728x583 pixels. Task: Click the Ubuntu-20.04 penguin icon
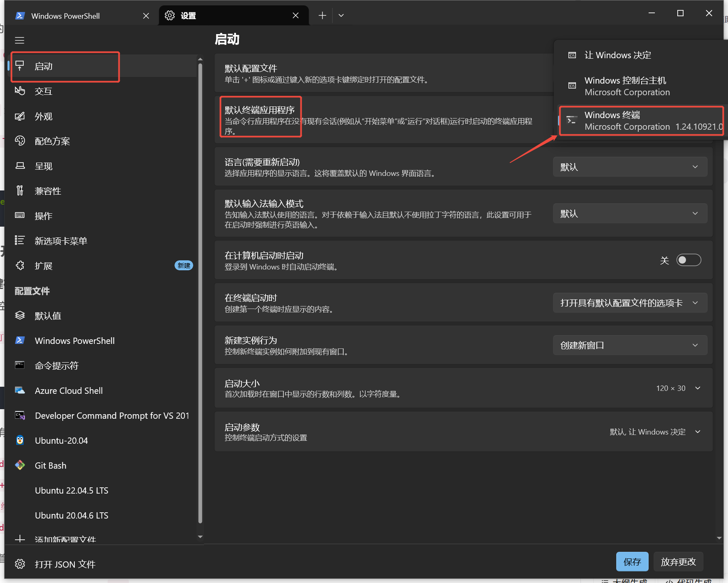(x=20, y=440)
